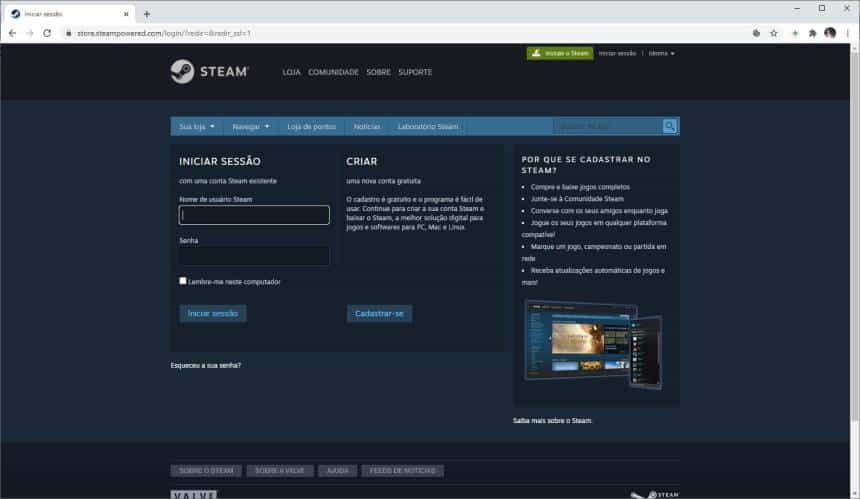
Task: Click the browser address bar URL
Action: (163, 33)
